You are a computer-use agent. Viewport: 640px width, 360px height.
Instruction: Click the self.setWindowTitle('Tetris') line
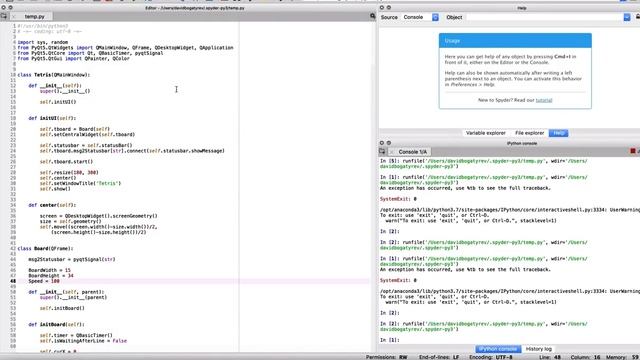[80, 183]
